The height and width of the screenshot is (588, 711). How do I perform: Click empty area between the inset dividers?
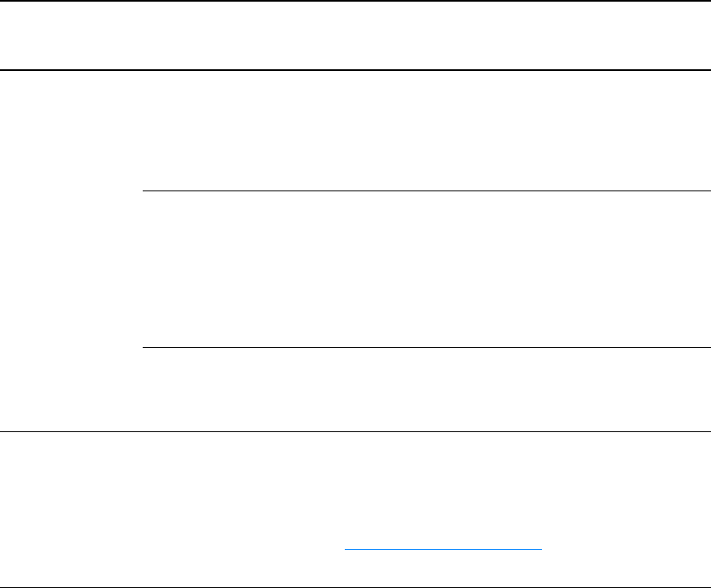426,270
